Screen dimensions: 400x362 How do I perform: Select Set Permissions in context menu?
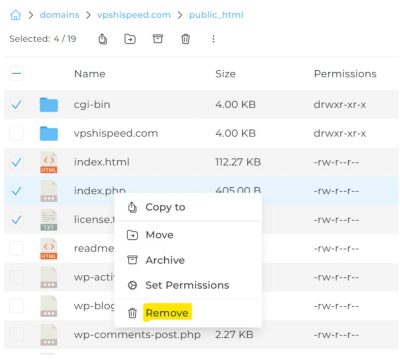pos(188,285)
